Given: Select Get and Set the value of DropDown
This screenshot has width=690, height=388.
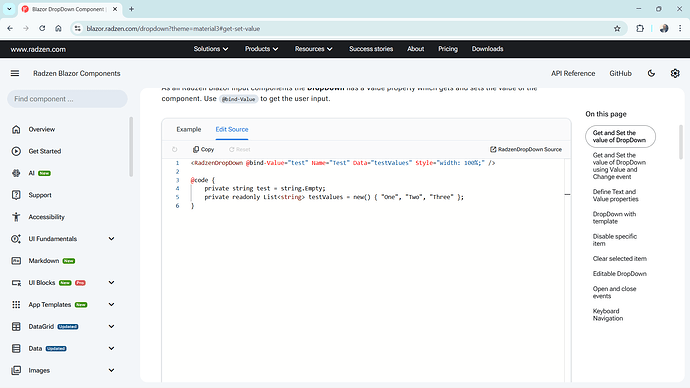Looking at the screenshot, I should pyautogui.click(x=620, y=136).
